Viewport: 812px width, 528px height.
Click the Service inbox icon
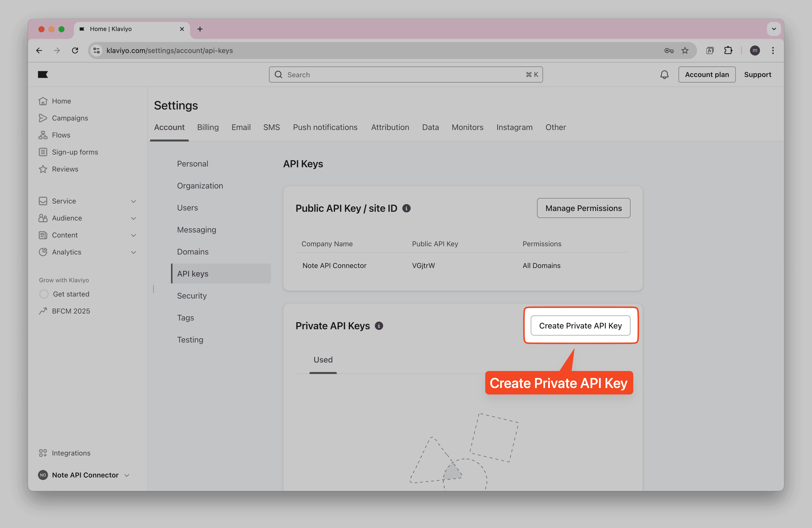pos(43,201)
